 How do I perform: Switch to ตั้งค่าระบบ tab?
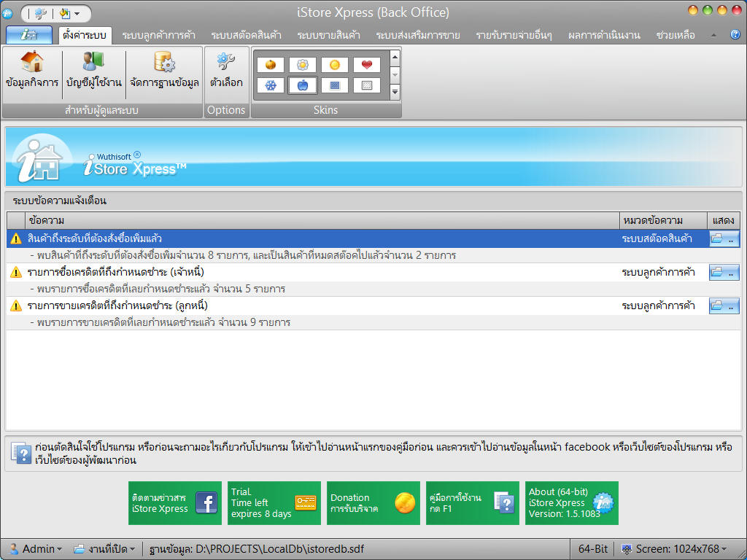pos(85,35)
